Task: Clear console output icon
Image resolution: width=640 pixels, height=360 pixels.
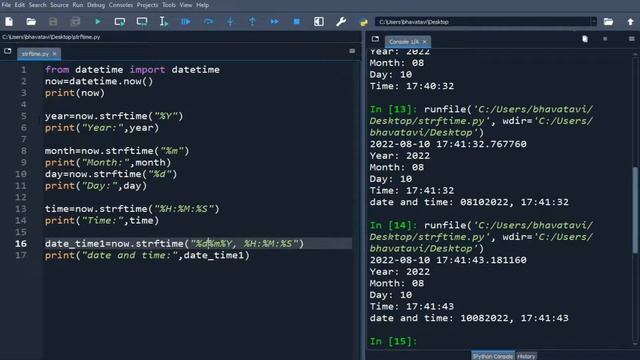Action: (585, 39)
